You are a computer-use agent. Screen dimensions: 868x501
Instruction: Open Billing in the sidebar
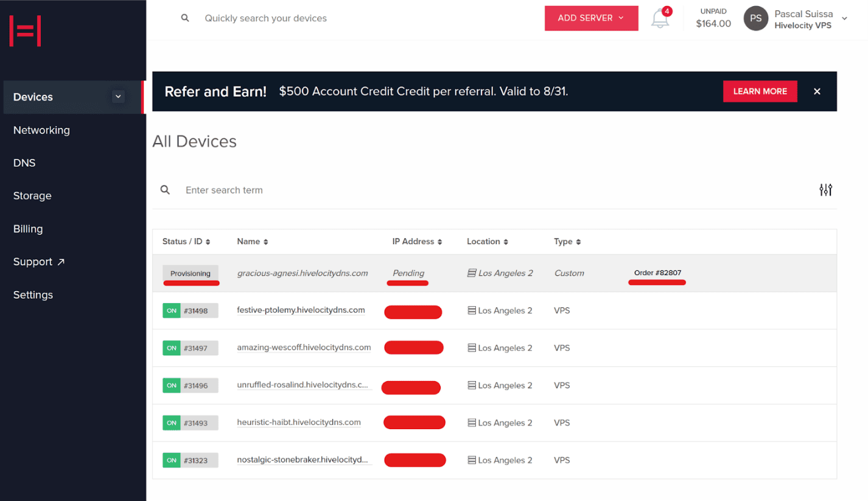point(28,229)
